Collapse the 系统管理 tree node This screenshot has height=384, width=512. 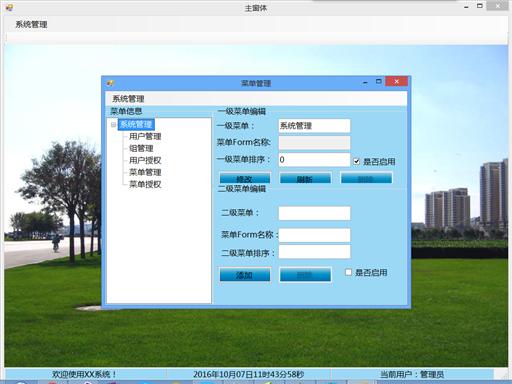113,125
